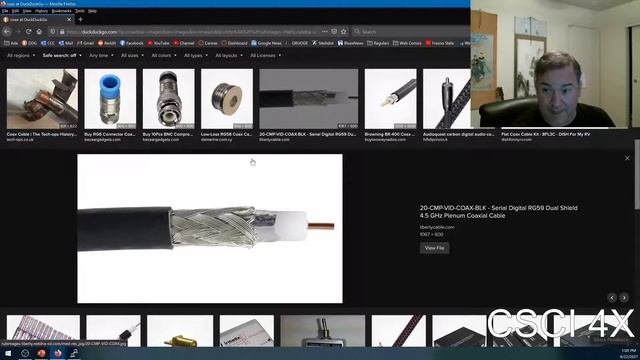Open the browser home page icon

point(39,31)
